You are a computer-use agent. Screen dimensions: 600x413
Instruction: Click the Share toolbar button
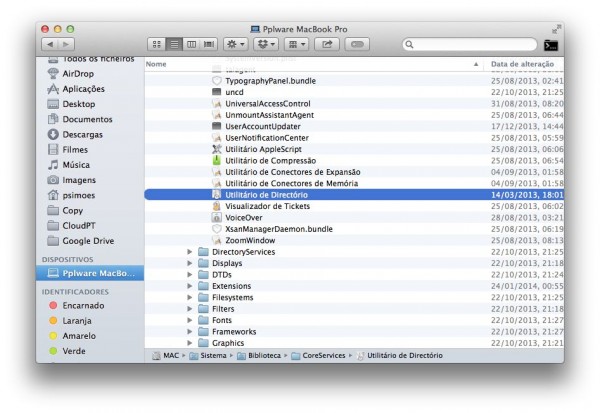coord(327,44)
